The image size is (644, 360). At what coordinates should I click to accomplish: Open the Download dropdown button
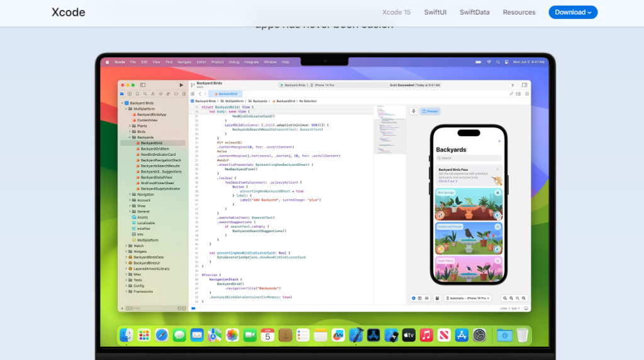(x=573, y=13)
